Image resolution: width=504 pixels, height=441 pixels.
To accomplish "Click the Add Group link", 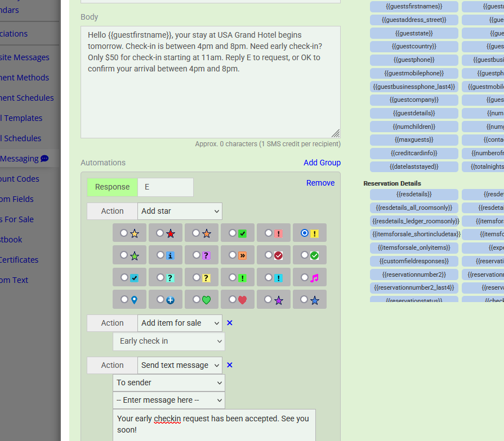I will pos(322,163).
